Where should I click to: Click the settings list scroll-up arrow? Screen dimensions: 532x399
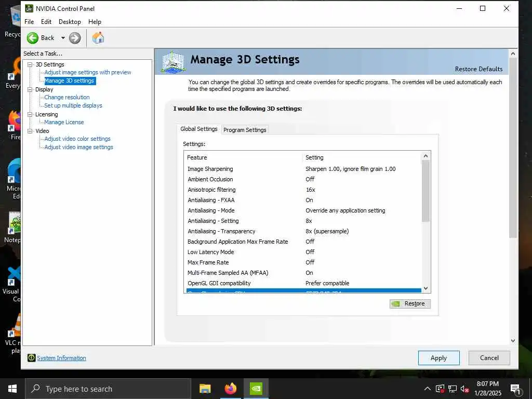[x=426, y=156]
